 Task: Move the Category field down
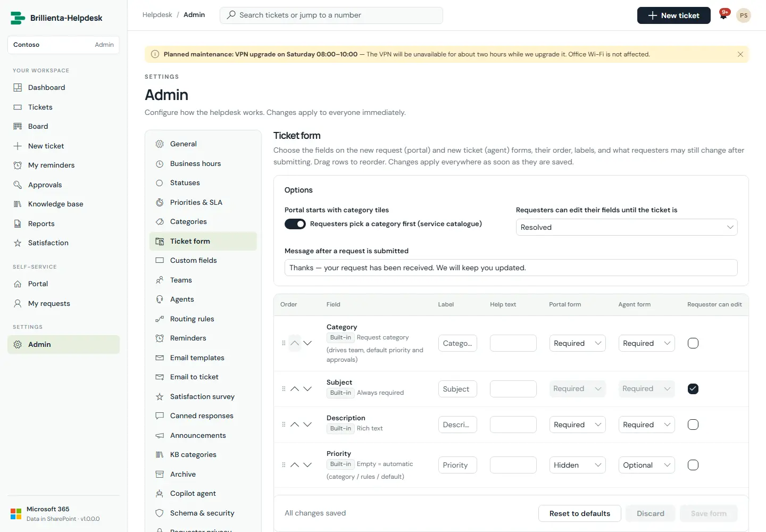click(307, 343)
